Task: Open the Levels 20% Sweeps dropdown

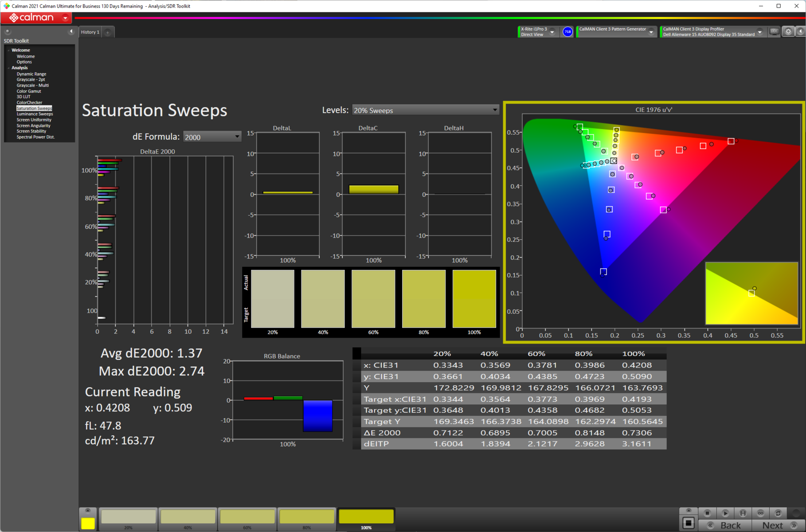Action: coord(425,110)
